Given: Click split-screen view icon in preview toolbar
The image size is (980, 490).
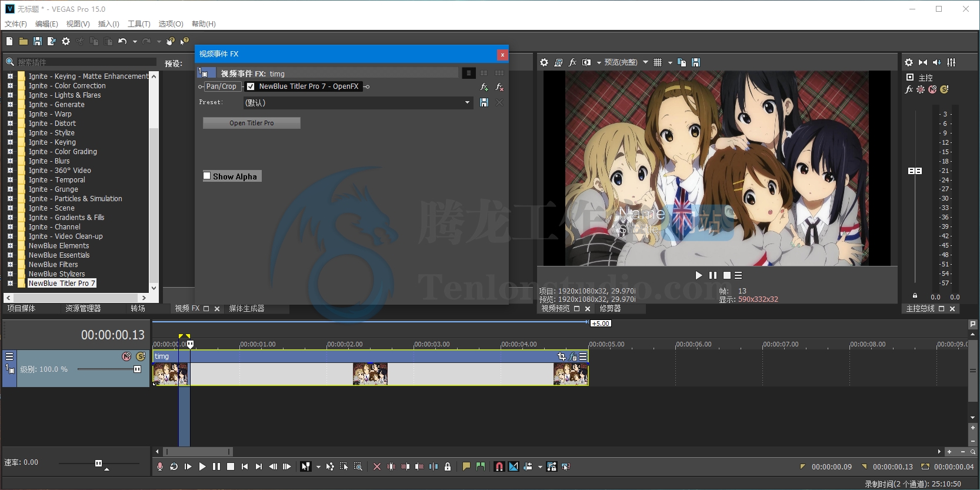Looking at the screenshot, I should click(586, 62).
